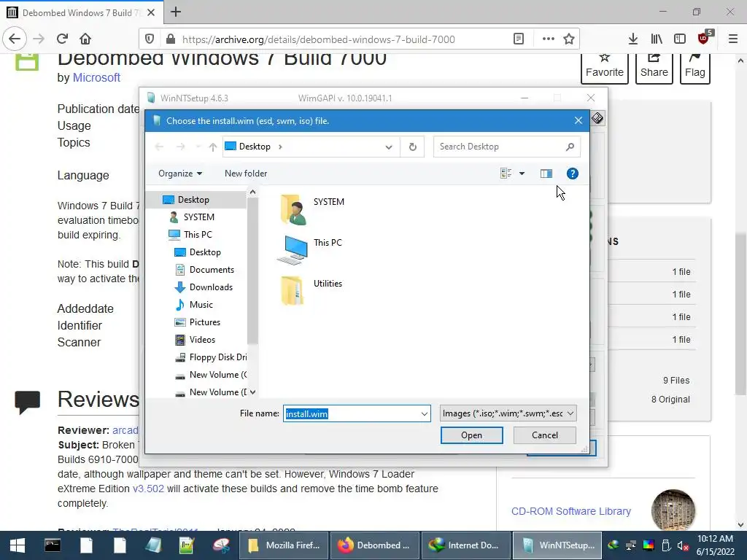Expand the address path history dropdown
Image resolution: width=747 pixels, height=560 pixels.
pos(389,147)
